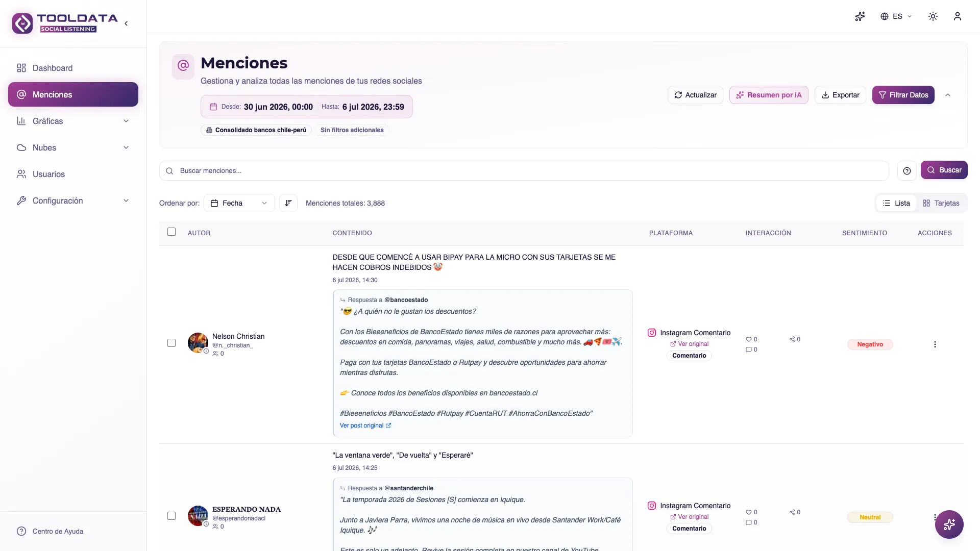Click the likes heart icon in Nelson Christian's row
The width and height of the screenshot is (980, 551).
[x=749, y=339]
